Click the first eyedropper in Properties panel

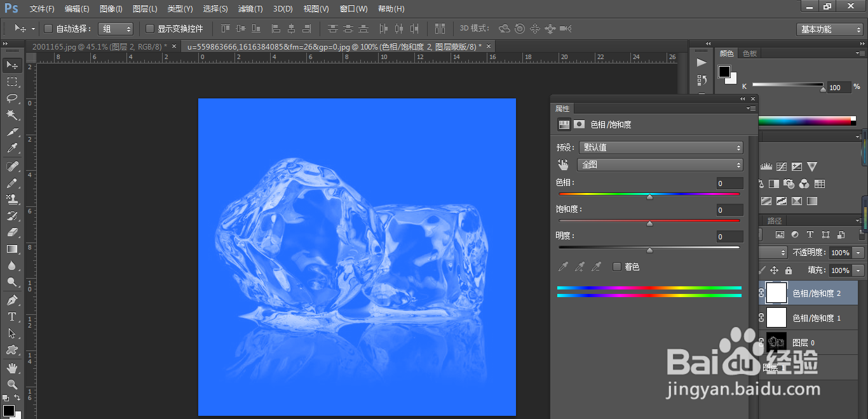pos(563,267)
